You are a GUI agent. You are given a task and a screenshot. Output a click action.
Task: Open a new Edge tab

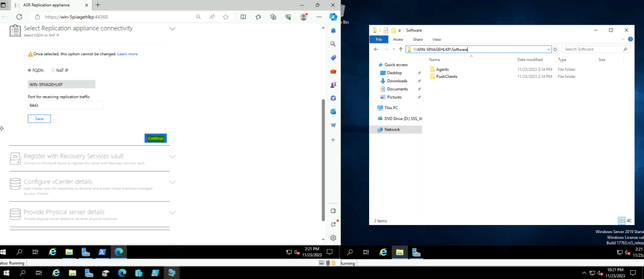pos(97,5)
